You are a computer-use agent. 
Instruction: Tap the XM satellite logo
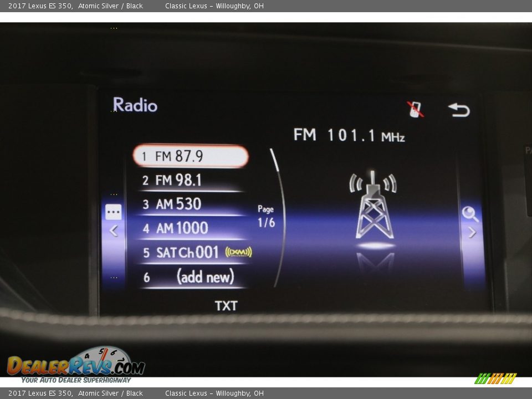[x=238, y=252]
